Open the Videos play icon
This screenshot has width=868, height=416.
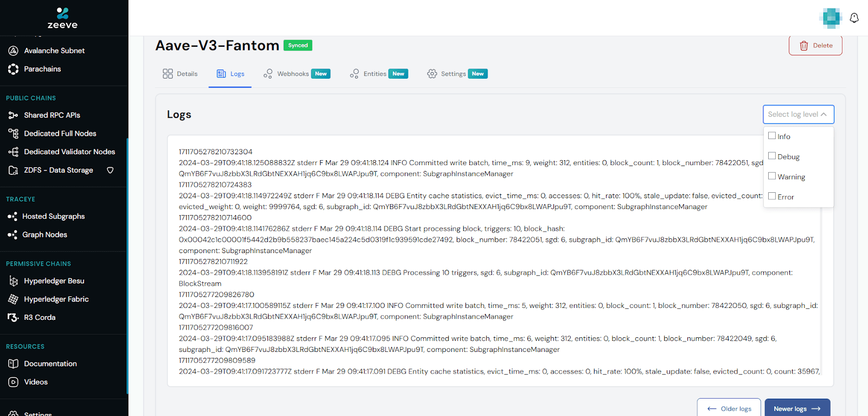pyautogui.click(x=14, y=382)
